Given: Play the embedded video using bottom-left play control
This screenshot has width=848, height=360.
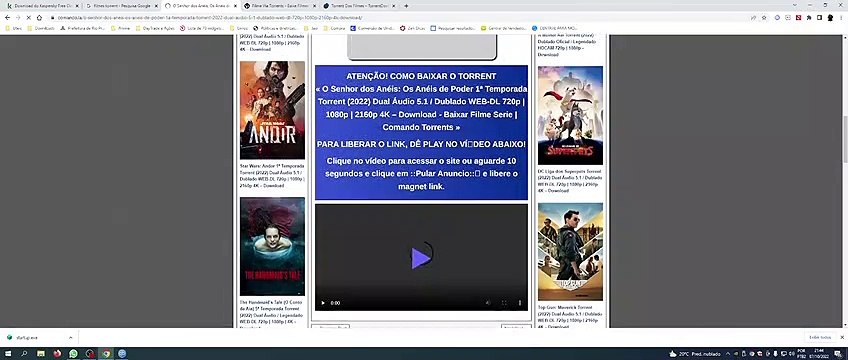Looking at the screenshot, I should click(x=323, y=303).
